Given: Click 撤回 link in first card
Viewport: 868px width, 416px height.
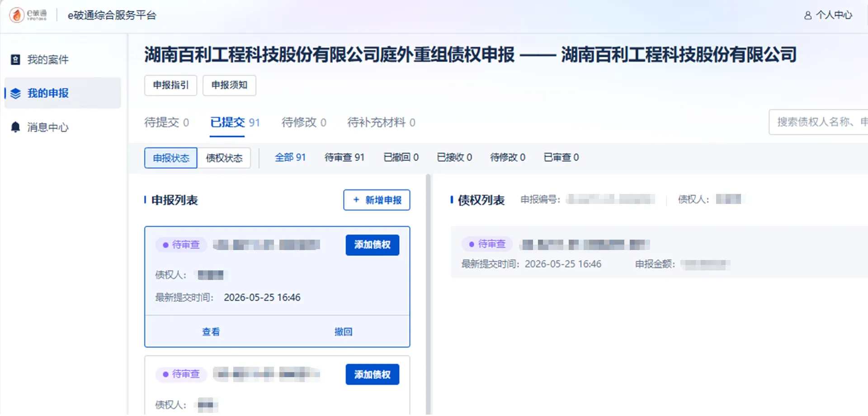Looking at the screenshot, I should point(344,332).
